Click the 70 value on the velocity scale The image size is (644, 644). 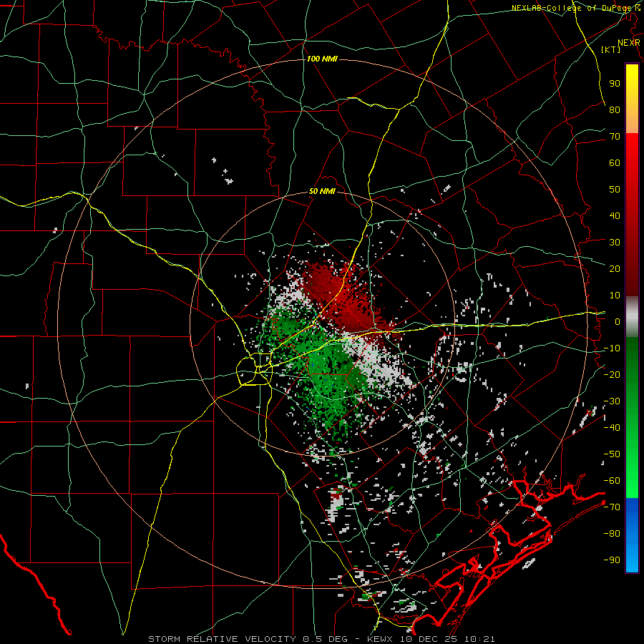click(615, 137)
